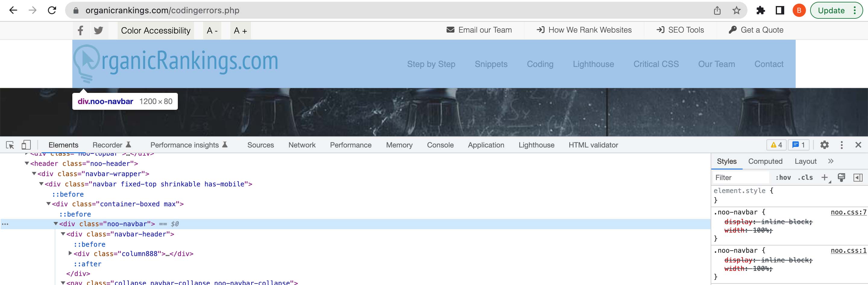
Task: Collapse the navbar-wrapper div node
Action: tap(34, 174)
